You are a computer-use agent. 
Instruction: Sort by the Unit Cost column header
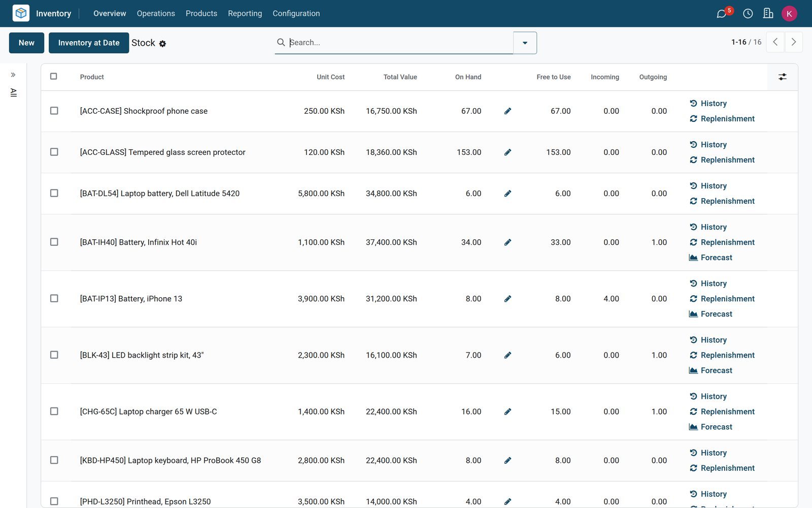330,77
